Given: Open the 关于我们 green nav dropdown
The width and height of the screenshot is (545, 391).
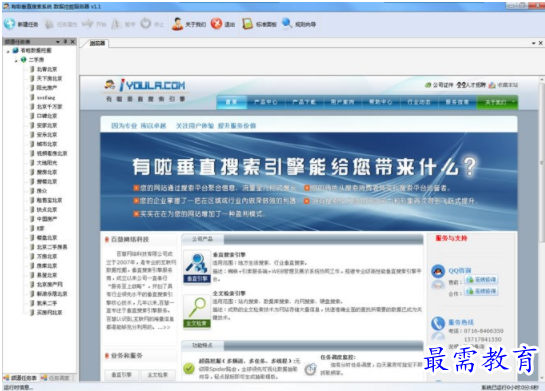Looking at the screenshot, I should [x=497, y=102].
